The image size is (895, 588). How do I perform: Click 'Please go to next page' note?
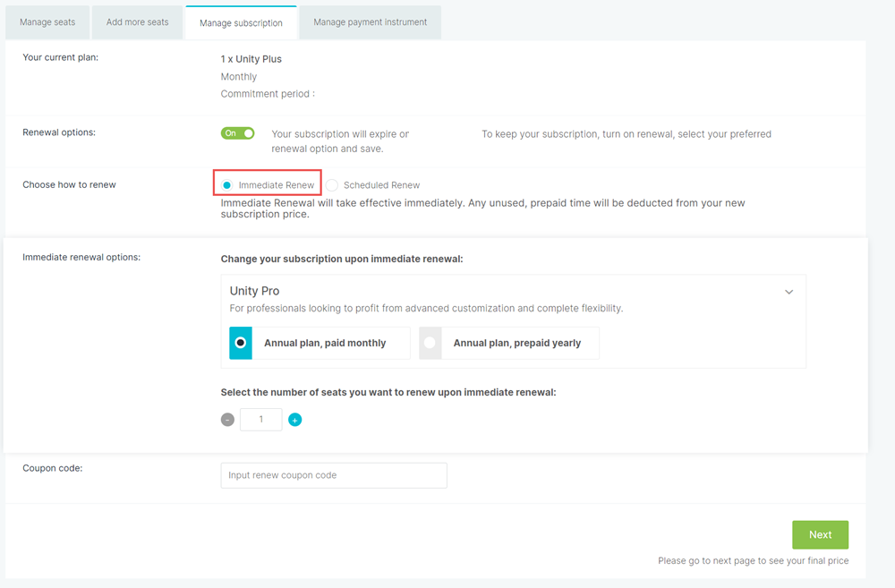click(753, 560)
